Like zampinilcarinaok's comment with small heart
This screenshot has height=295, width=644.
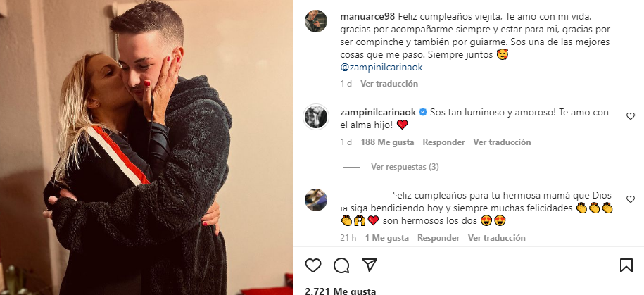pos(631,116)
